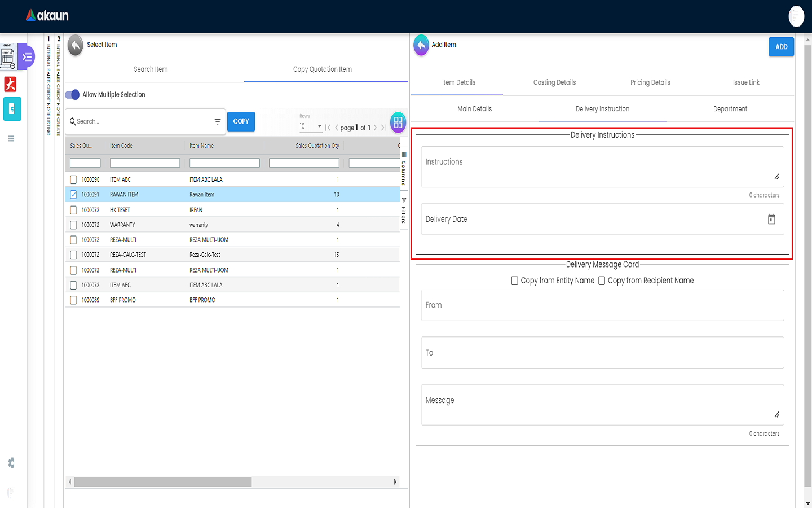812x508 pixels.
Task: Check the Copy from Entity Name box
Action: tap(514, 281)
